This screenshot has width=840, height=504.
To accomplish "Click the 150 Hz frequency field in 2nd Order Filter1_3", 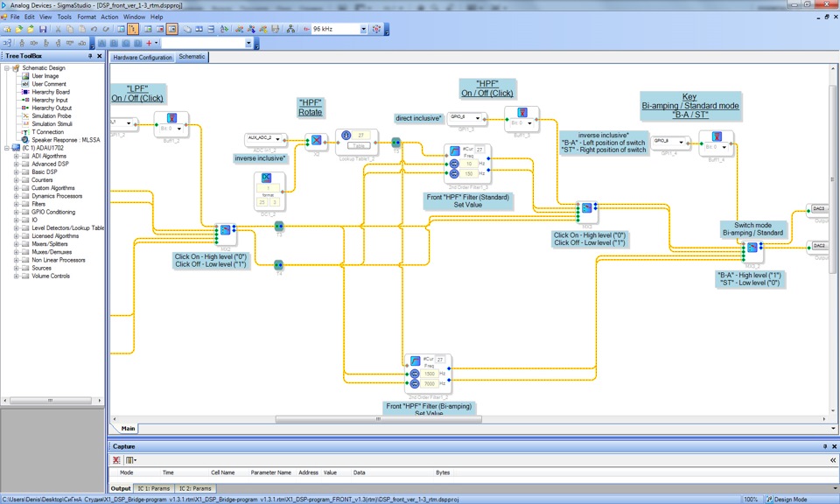I will (x=469, y=174).
